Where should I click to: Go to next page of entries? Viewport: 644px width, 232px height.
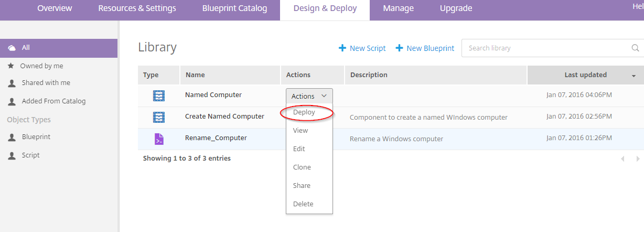click(x=638, y=159)
